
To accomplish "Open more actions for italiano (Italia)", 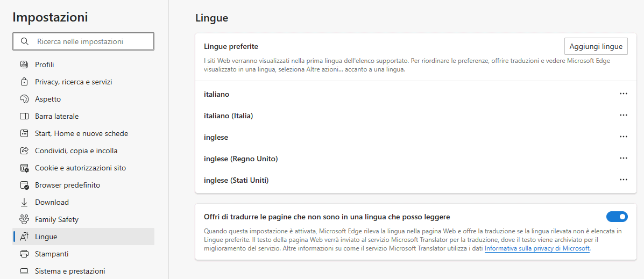I will pos(624,115).
